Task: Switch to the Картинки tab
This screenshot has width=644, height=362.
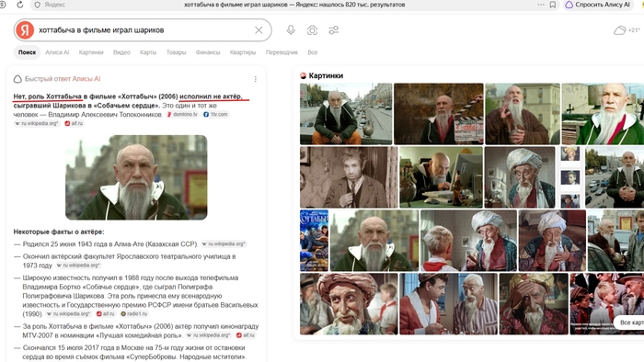Action: (x=91, y=52)
